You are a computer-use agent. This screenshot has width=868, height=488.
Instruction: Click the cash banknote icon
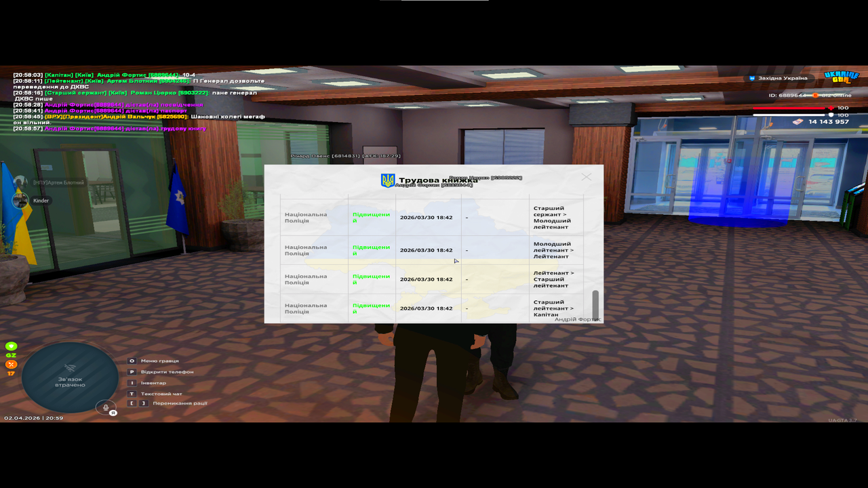pyautogui.click(x=798, y=121)
